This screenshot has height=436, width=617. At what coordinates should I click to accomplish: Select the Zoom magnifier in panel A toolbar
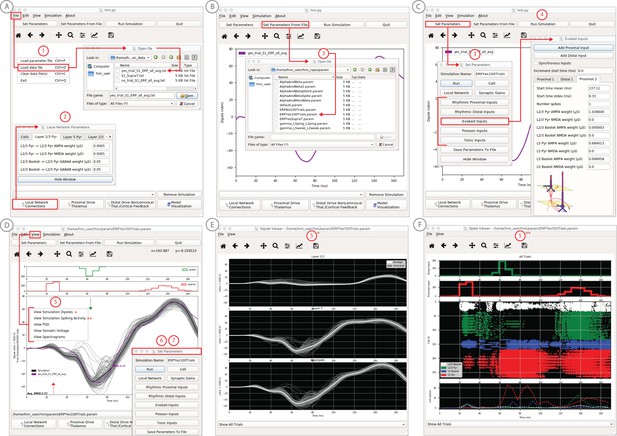70,35
